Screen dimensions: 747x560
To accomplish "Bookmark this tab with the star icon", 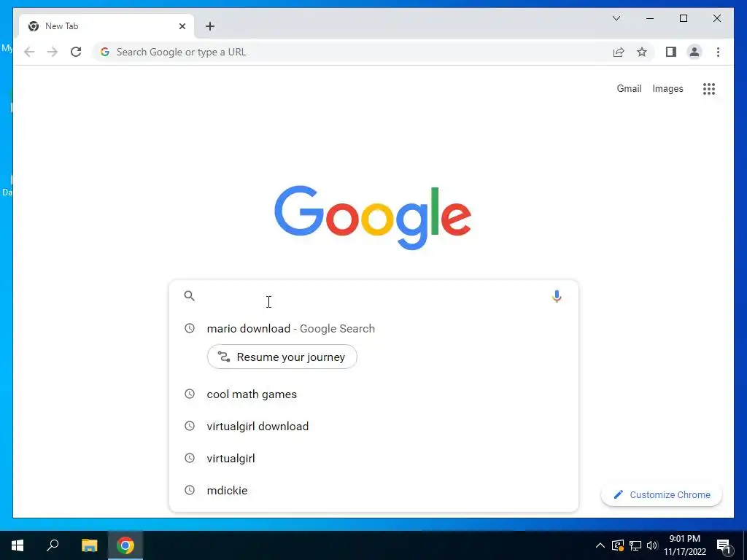I will tap(642, 52).
